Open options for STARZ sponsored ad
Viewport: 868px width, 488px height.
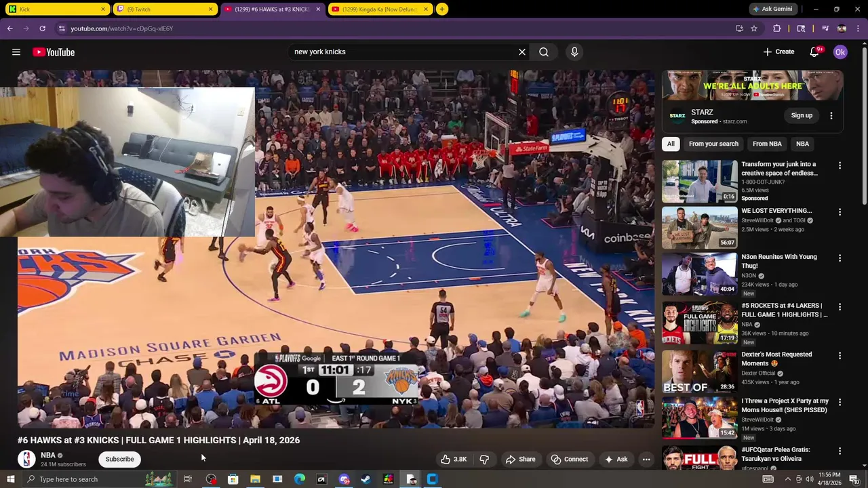pyautogui.click(x=831, y=116)
